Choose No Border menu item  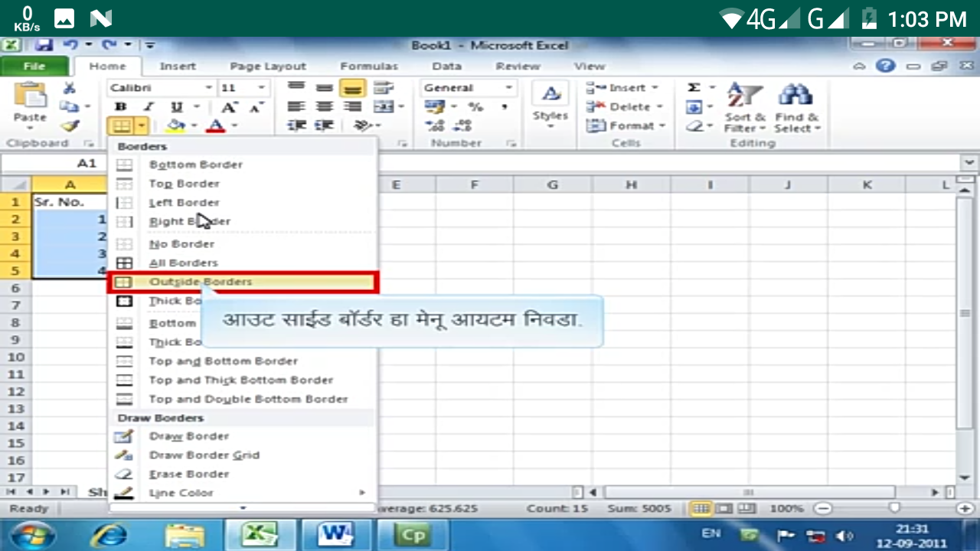[x=242, y=244]
